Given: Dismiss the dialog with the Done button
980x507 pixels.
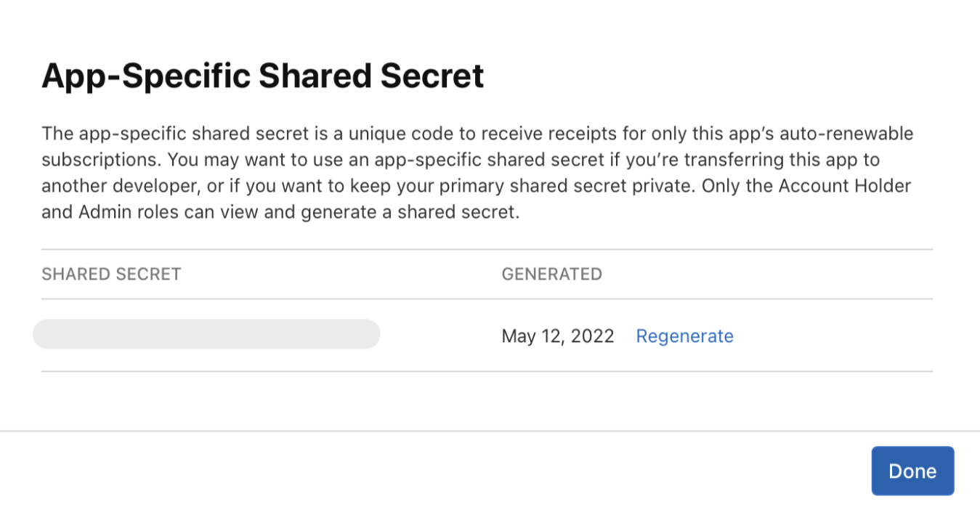Looking at the screenshot, I should 912,470.
